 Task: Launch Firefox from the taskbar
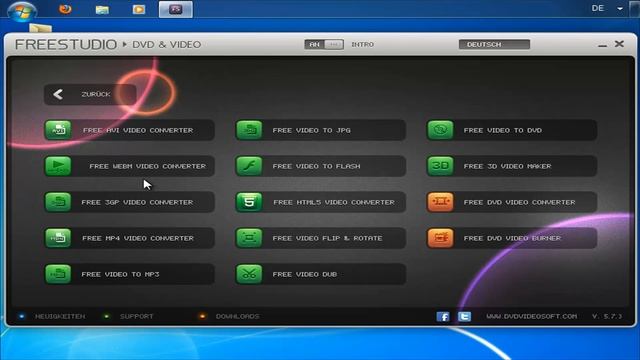(65, 9)
